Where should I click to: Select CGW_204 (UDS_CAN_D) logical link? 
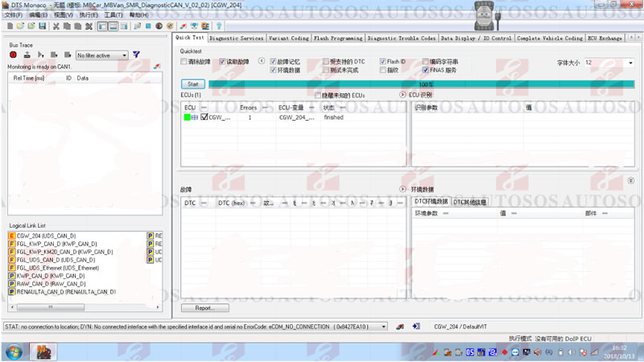[46, 236]
